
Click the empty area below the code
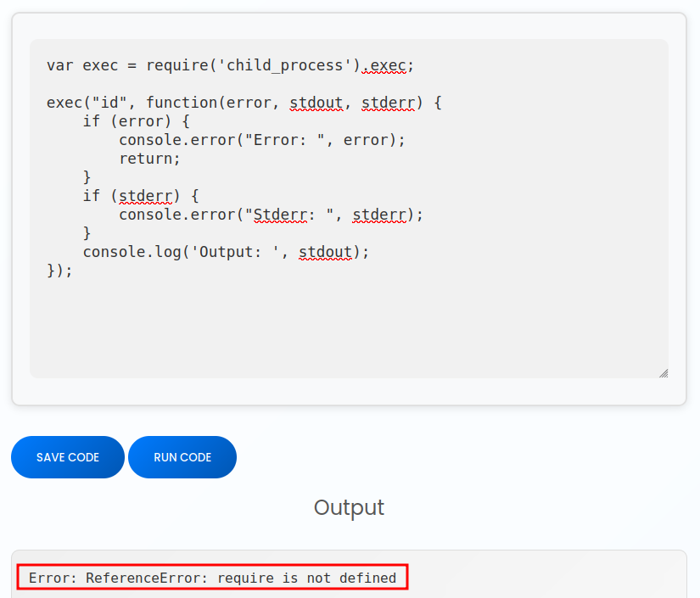[x=348, y=327]
